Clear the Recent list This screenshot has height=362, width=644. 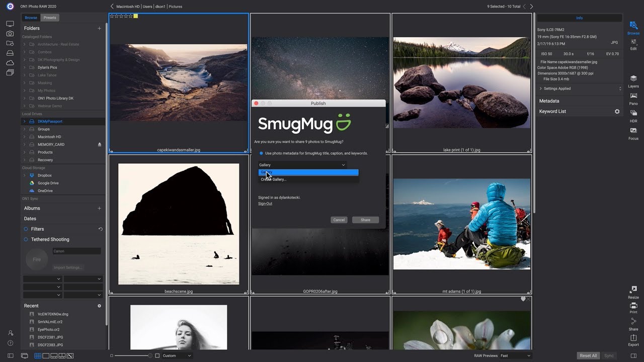pyautogui.click(x=99, y=306)
